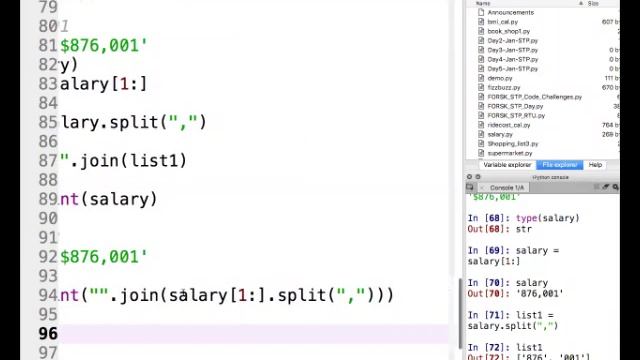Sort files by the Size column header
640x360 pixels.
593,3
